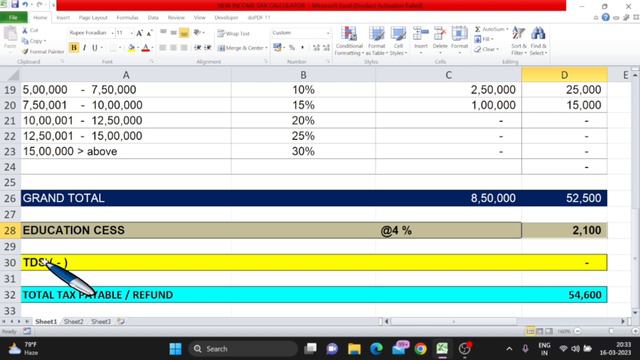
Task: Switch to the Developer tab
Action: [226, 18]
